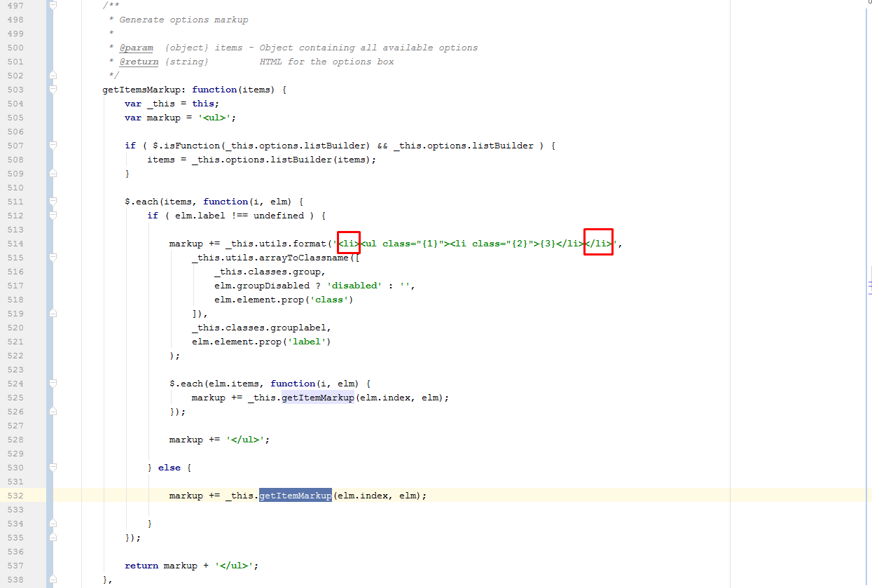Click the red-boxed closing </li> token on line 514
This screenshot has width=872, height=588.
(x=598, y=242)
